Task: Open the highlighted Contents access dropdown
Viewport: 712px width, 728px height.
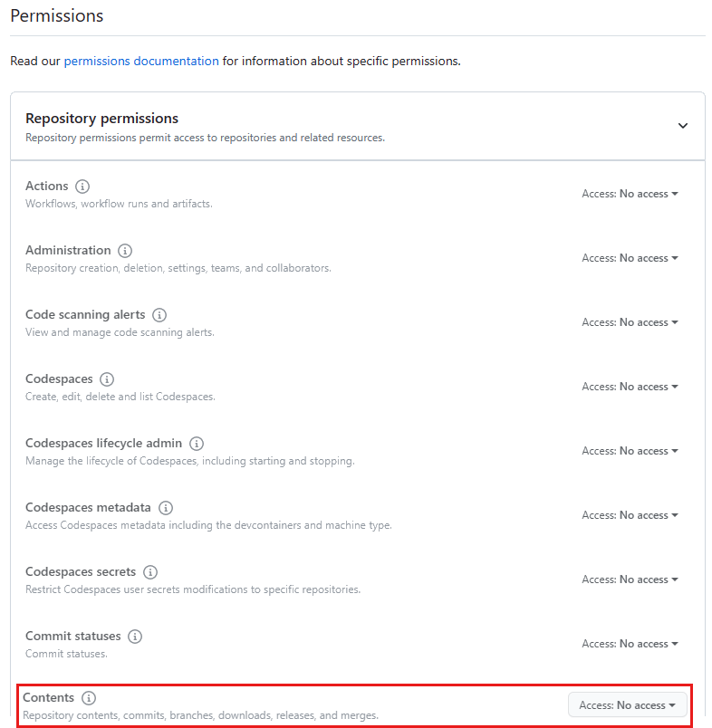Action: (x=627, y=704)
